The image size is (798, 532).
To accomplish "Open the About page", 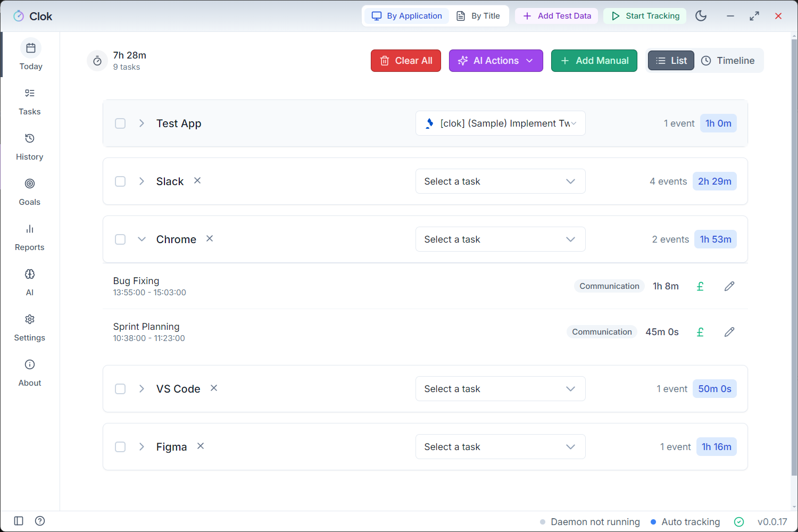I will tap(30, 373).
